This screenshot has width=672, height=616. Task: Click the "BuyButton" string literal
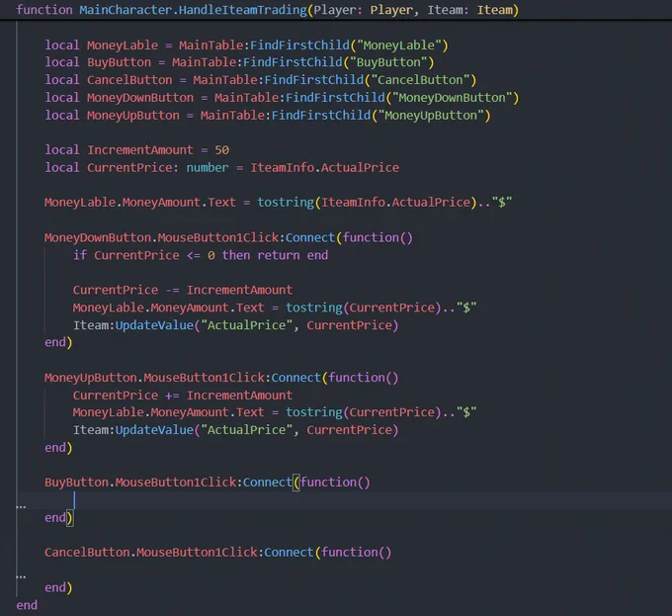click(388, 62)
